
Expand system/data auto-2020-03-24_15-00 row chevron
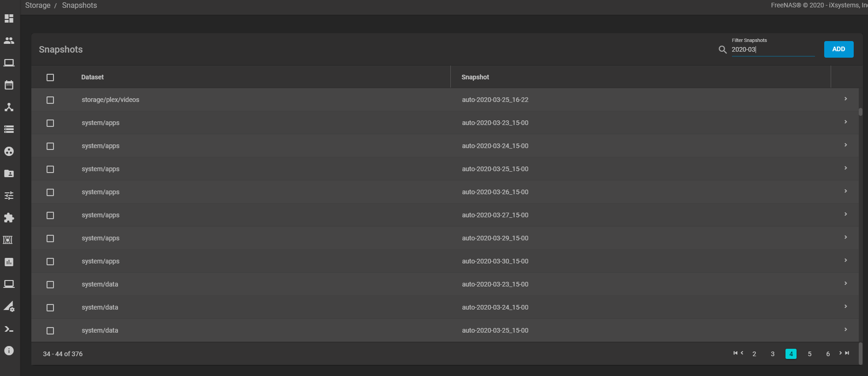(x=845, y=306)
